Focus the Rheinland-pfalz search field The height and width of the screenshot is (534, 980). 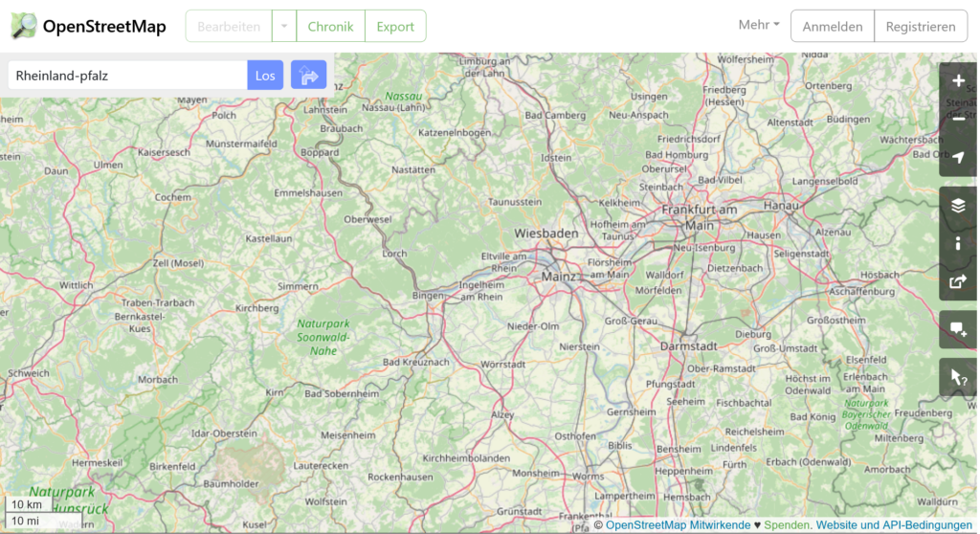pos(127,75)
